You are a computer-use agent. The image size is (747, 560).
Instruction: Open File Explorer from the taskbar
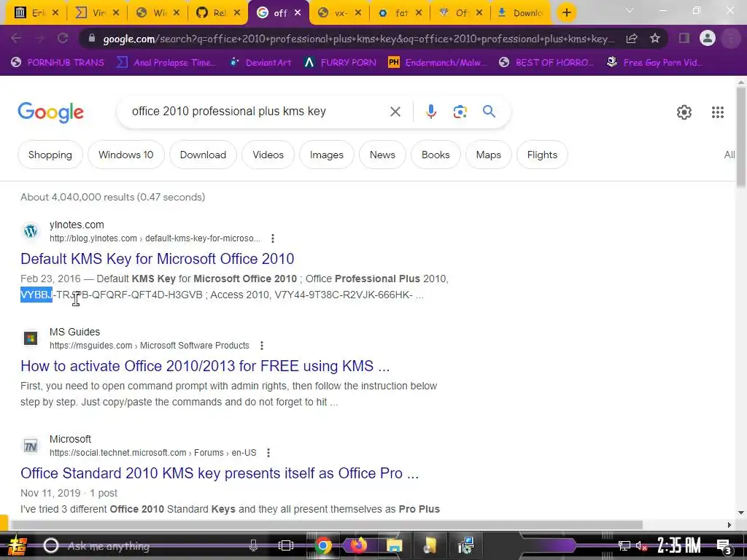394,545
